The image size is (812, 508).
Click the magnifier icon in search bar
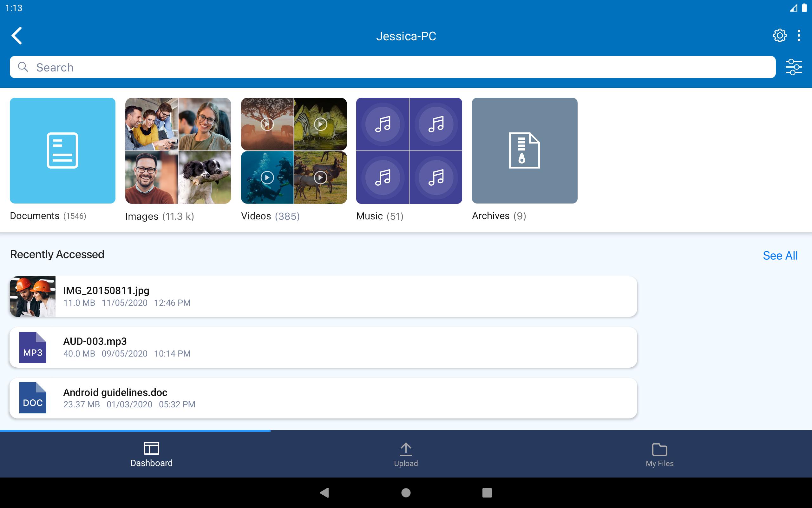pos(23,67)
